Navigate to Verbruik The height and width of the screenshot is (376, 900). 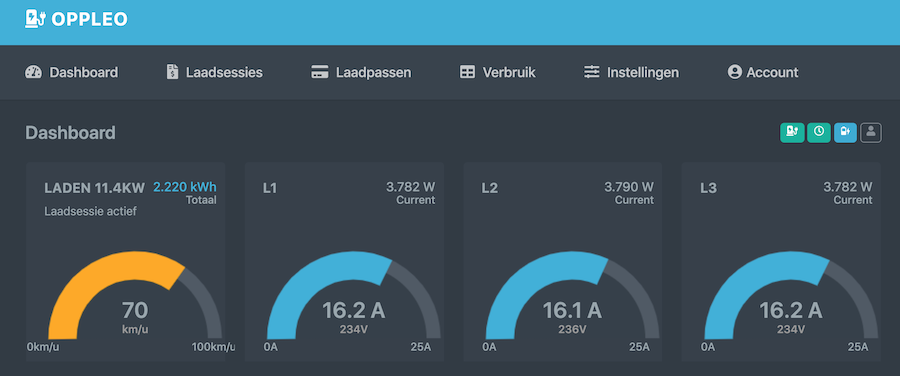498,72
